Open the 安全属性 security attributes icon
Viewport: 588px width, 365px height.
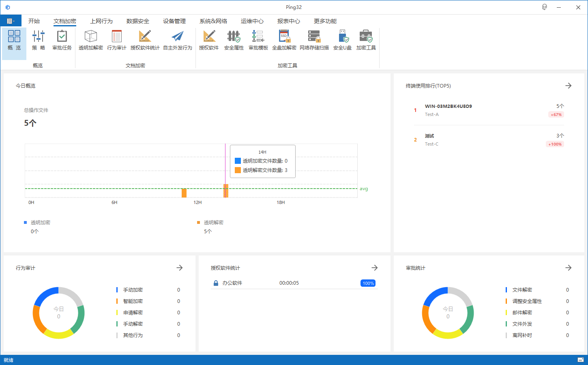(x=234, y=40)
